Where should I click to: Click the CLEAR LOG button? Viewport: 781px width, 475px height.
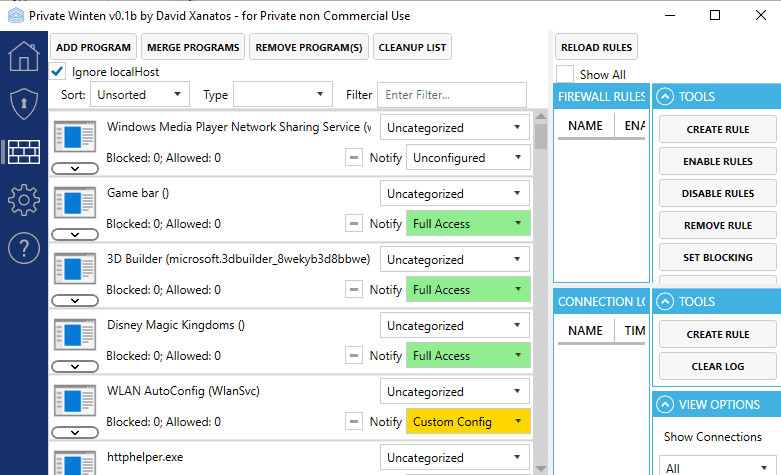click(718, 366)
